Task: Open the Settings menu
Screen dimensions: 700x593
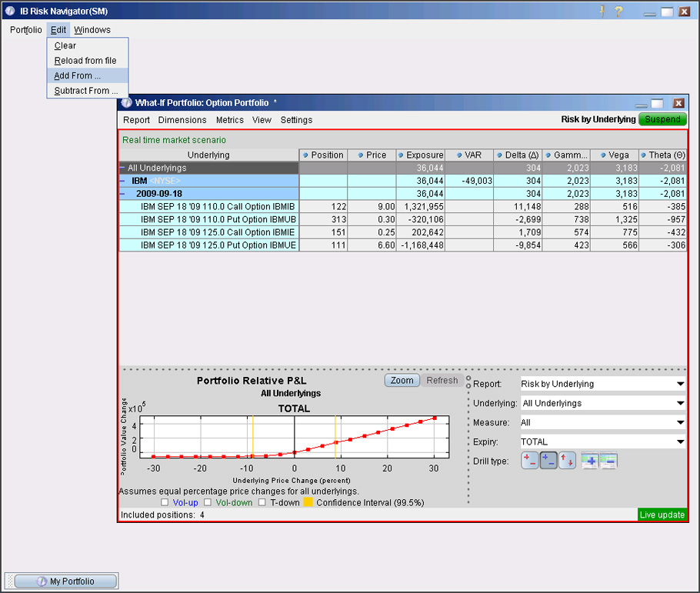Action: (x=296, y=120)
